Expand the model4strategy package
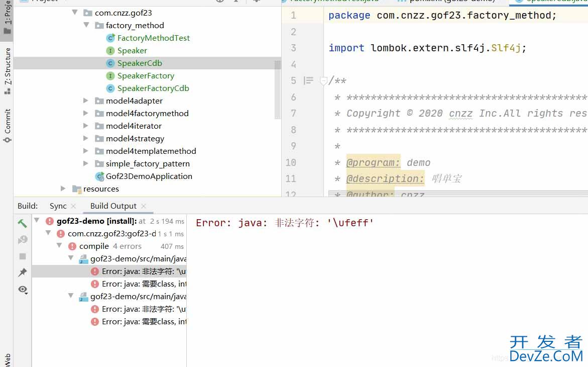The height and width of the screenshot is (367, 588). click(x=85, y=138)
